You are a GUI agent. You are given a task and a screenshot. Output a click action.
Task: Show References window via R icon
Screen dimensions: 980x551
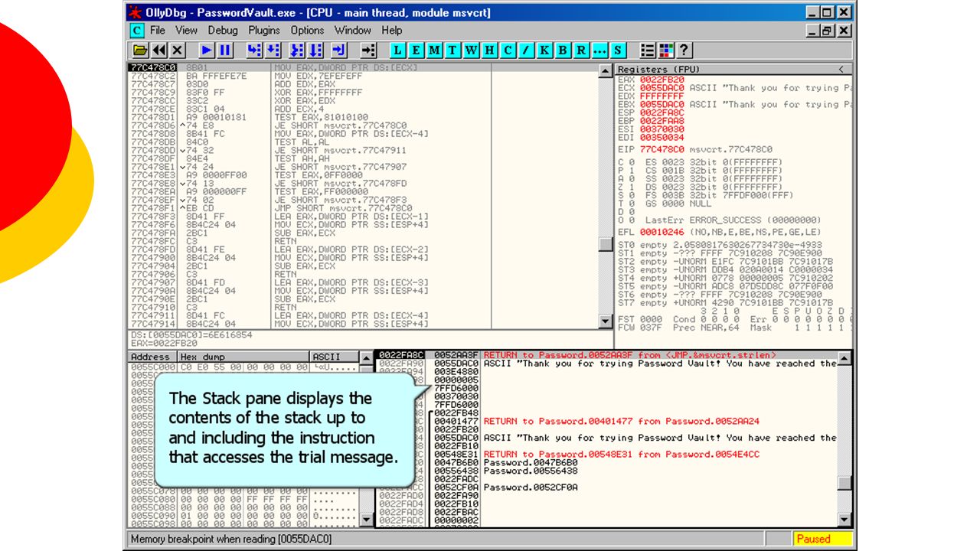(582, 51)
